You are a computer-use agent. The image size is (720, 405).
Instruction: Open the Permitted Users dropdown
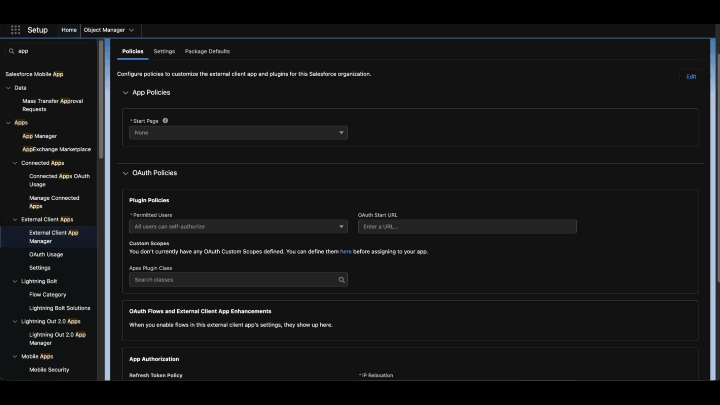pos(238,226)
